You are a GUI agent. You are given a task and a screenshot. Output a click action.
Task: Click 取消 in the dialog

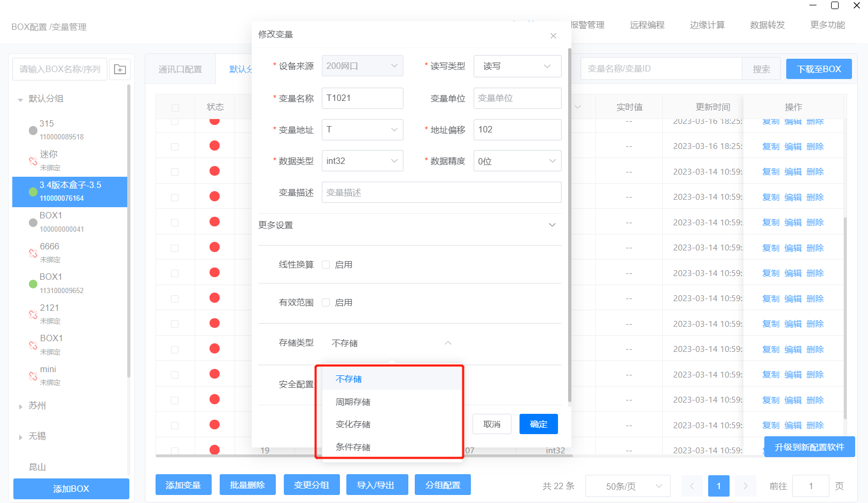click(492, 424)
